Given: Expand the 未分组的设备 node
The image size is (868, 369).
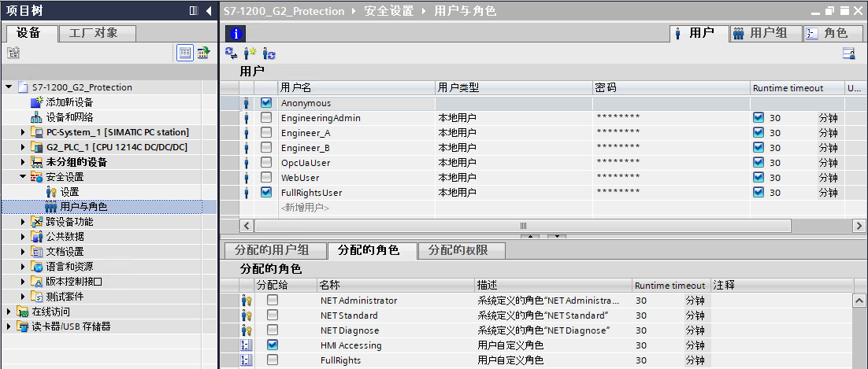Looking at the screenshot, I should click(x=24, y=162).
